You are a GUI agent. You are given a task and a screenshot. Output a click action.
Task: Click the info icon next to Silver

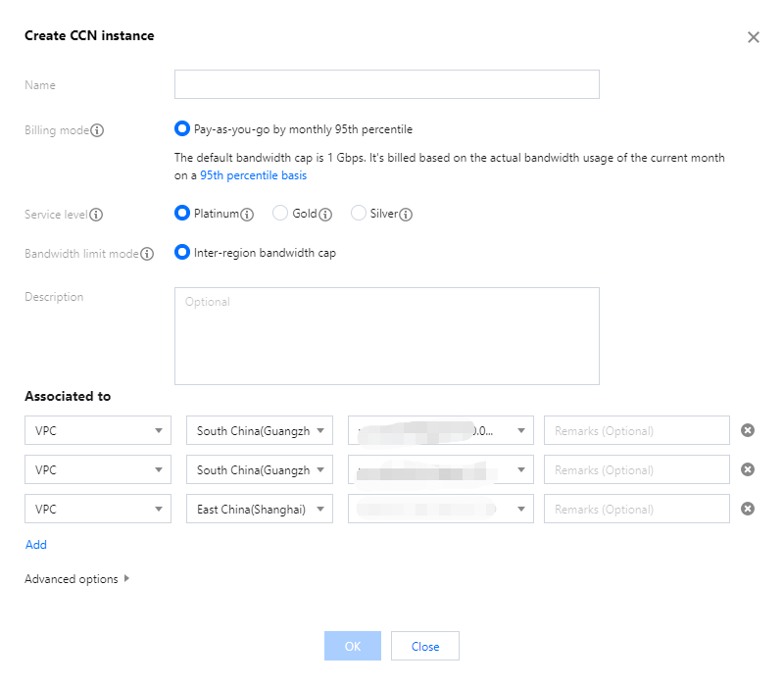click(x=406, y=215)
